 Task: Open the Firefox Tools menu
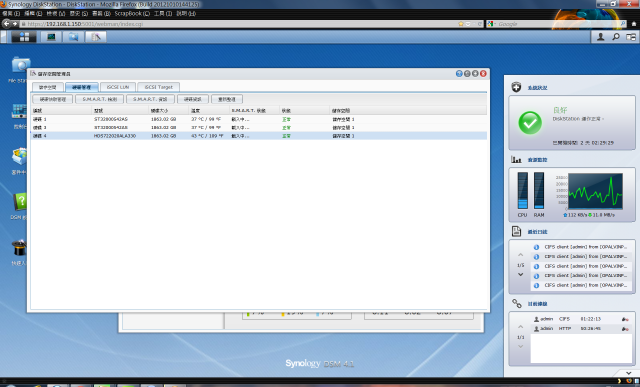(x=162, y=13)
